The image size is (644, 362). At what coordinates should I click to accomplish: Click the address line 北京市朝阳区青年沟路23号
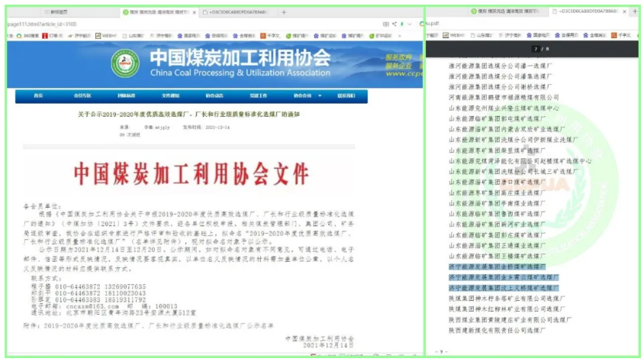[x=114, y=312]
